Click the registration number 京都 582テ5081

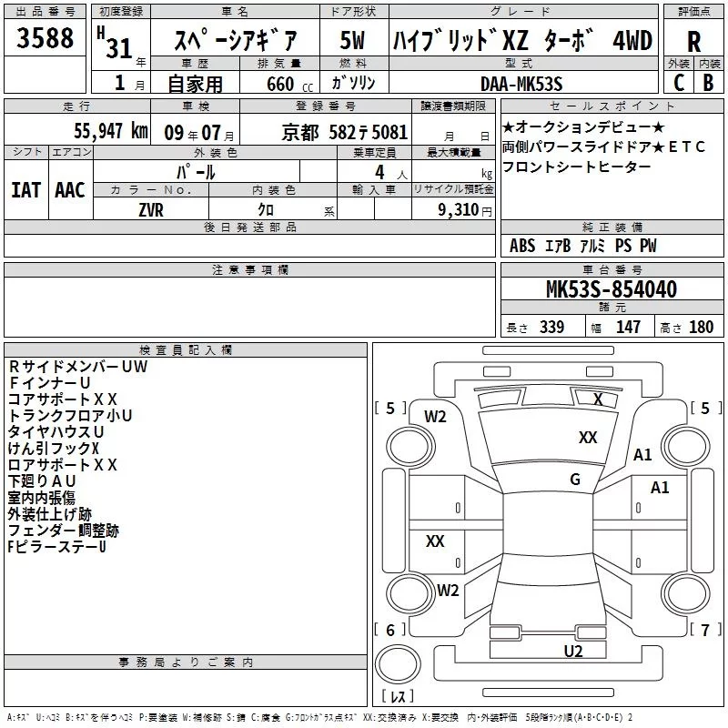click(x=345, y=133)
